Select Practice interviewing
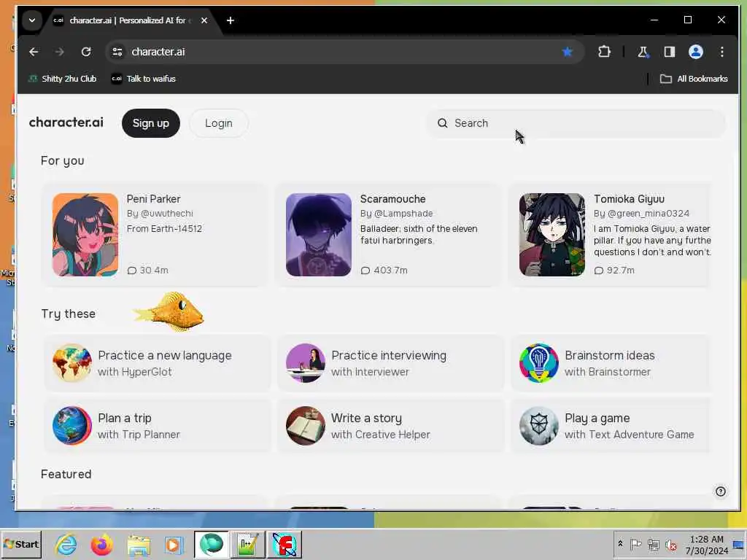The height and width of the screenshot is (560, 747). coord(389,355)
